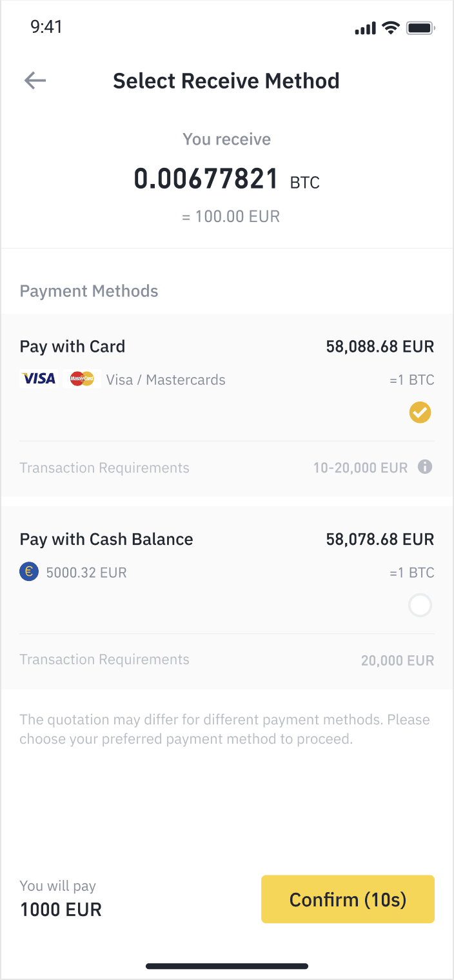Click the Euro coin icon

point(29,572)
